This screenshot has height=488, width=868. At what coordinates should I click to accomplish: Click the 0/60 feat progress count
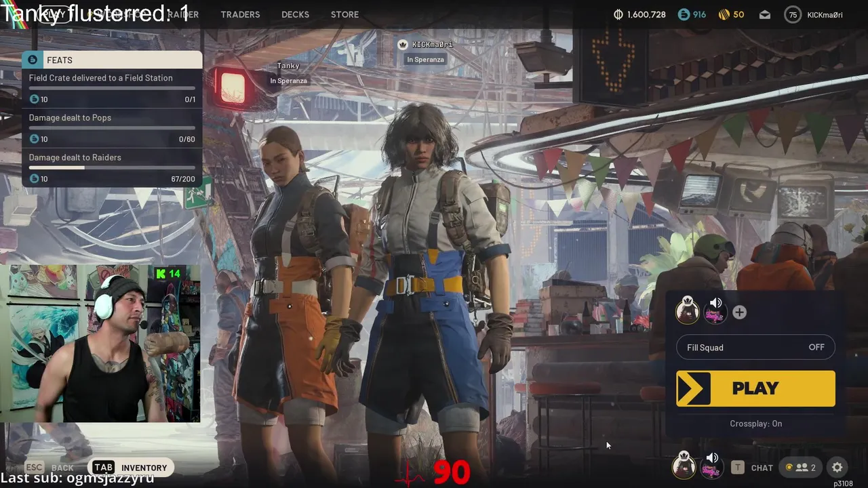click(x=186, y=140)
